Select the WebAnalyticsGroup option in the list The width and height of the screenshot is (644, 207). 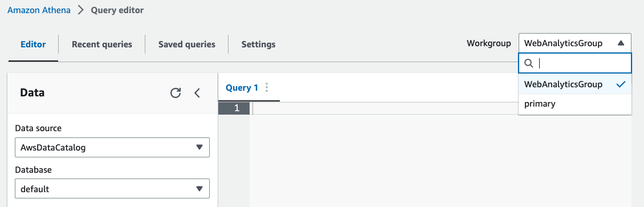tap(575, 84)
